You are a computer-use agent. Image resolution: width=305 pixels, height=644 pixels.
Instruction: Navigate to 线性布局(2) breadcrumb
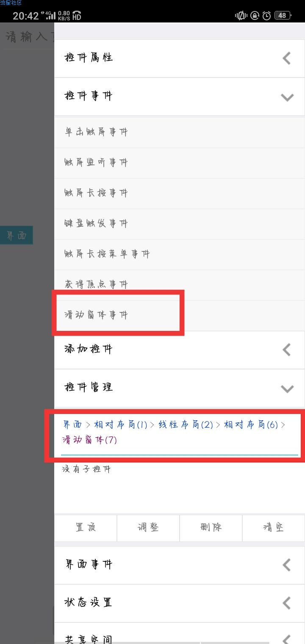tap(186, 425)
